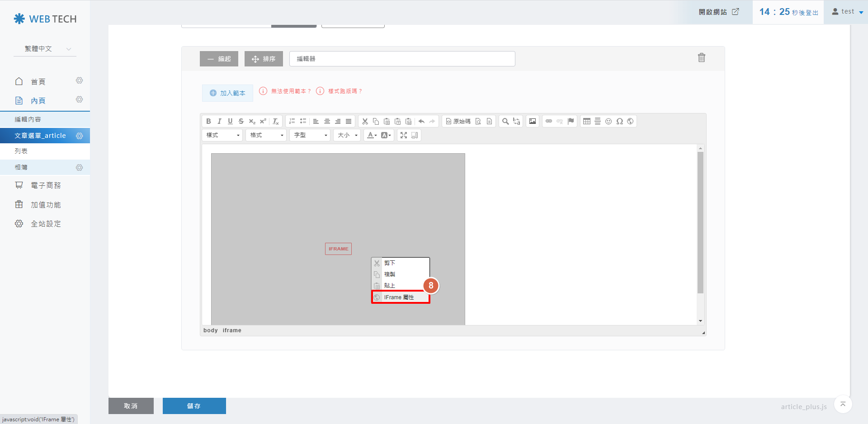Click the trash icon to delete block
This screenshot has width=868, height=424.
coord(701,58)
